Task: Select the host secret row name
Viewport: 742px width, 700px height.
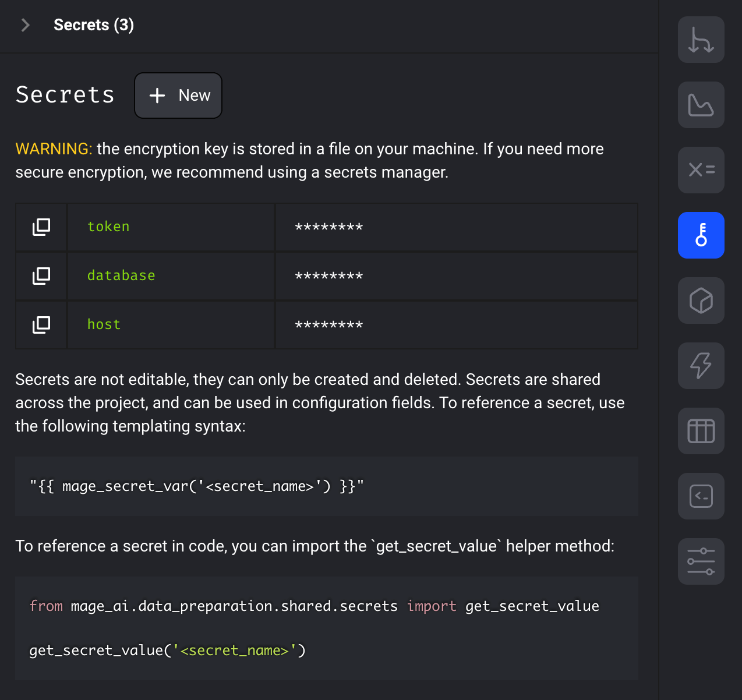Action: point(104,324)
